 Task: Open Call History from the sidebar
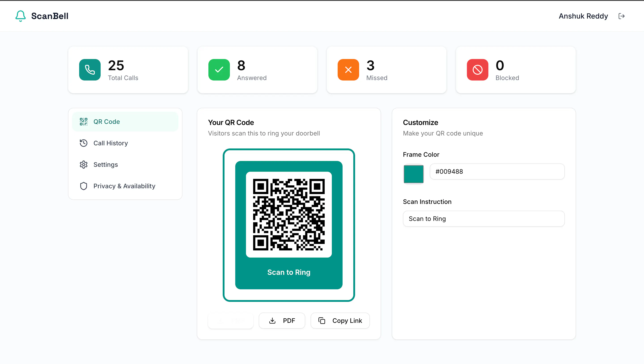pyautogui.click(x=125, y=143)
